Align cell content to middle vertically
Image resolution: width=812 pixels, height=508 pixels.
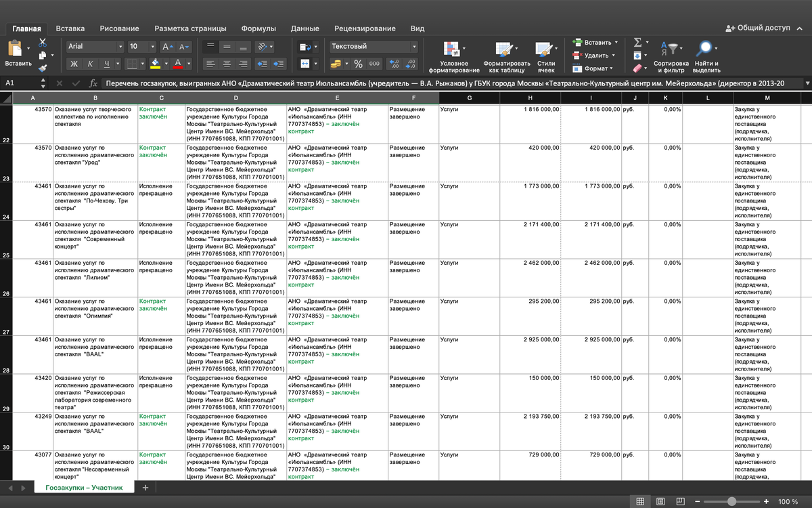pos(227,47)
